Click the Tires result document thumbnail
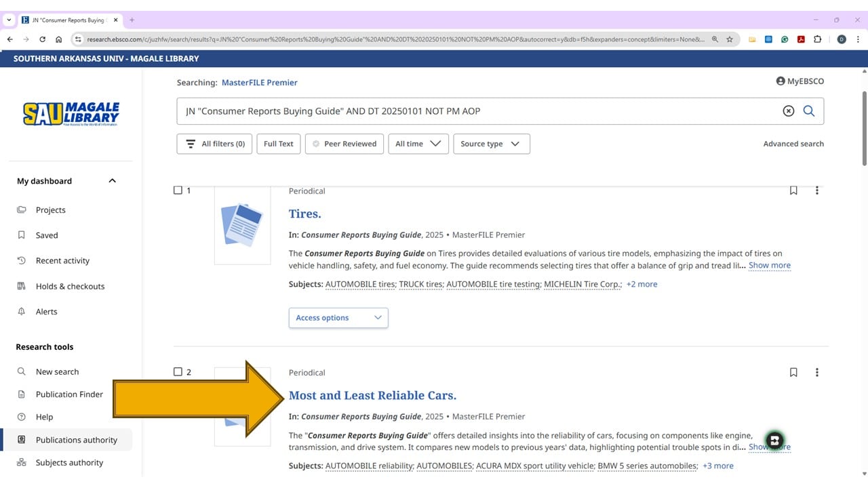The height and width of the screenshot is (488, 868). [242, 224]
